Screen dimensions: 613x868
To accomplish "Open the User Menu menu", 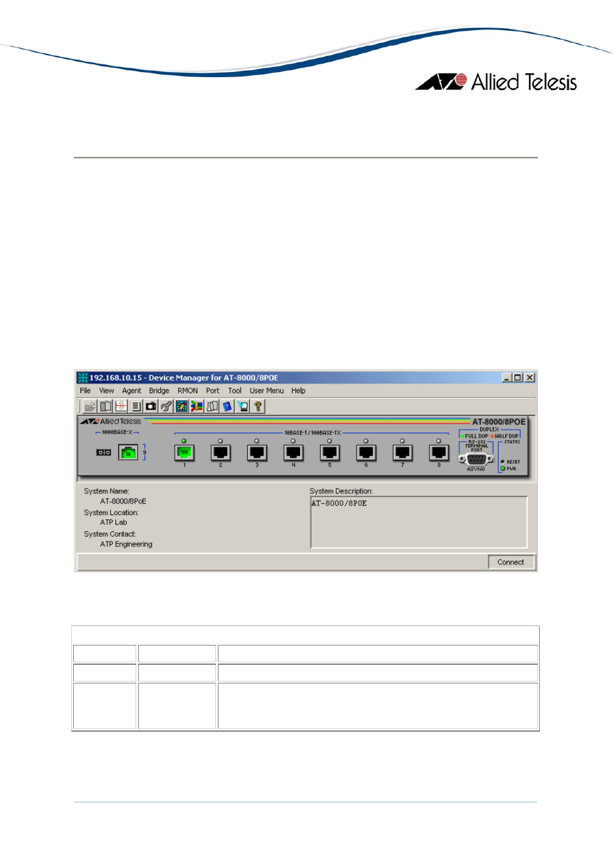I will tap(266, 390).
